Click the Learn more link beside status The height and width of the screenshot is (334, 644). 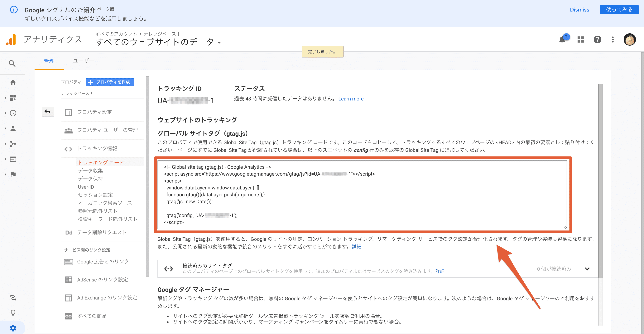(x=351, y=99)
